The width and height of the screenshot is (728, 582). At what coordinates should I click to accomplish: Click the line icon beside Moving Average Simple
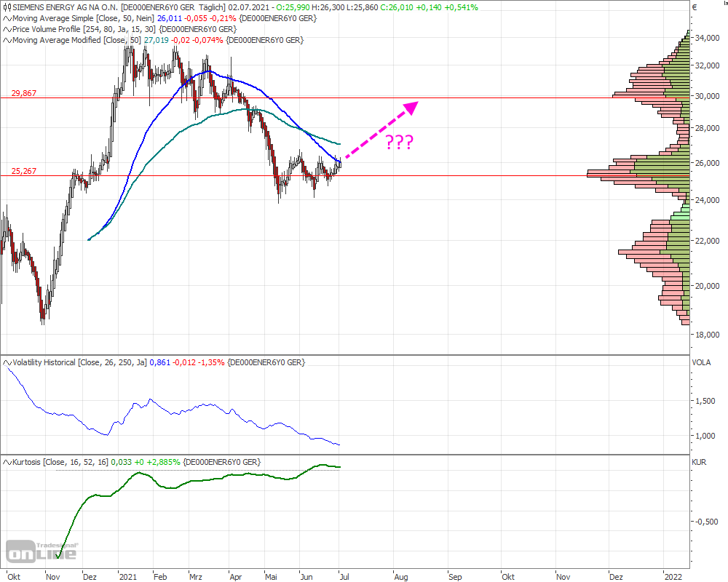(x=7, y=19)
